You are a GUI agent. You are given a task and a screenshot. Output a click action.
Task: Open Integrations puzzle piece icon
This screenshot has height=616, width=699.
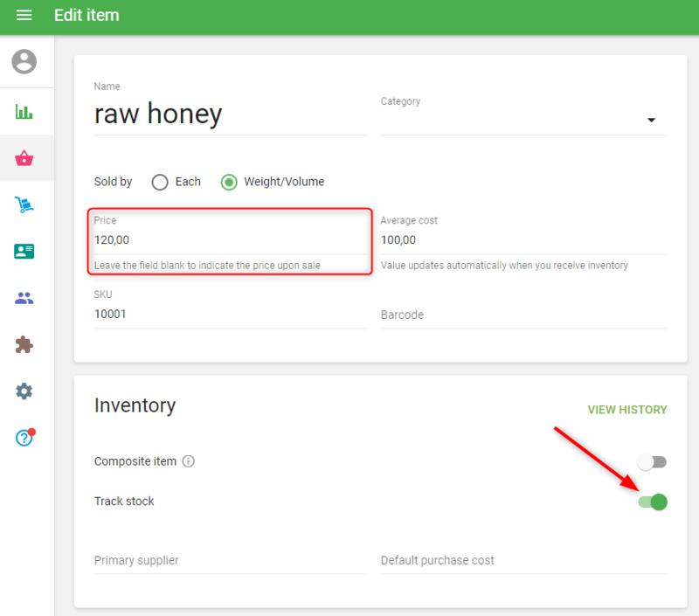[x=24, y=345]
